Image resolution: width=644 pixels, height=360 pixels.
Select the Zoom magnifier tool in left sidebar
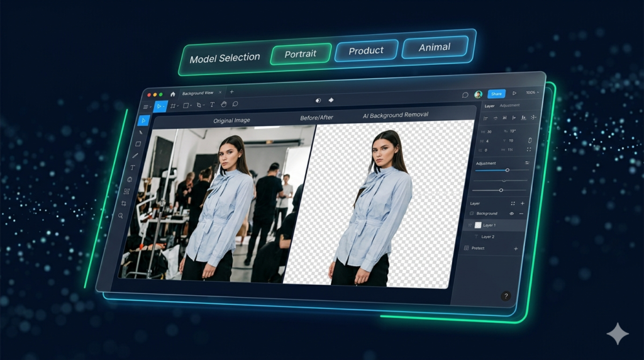pos(121,215)
